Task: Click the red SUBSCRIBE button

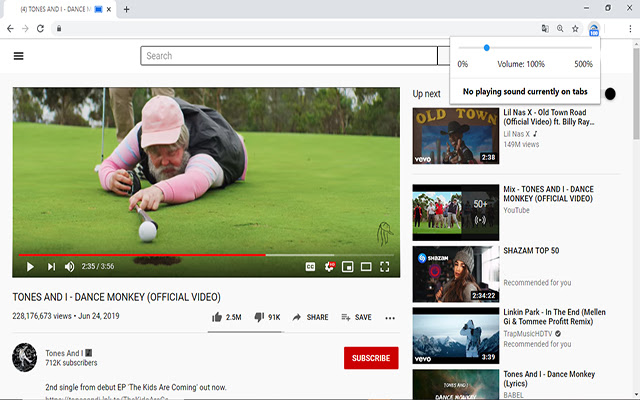Action: [371, 358]
